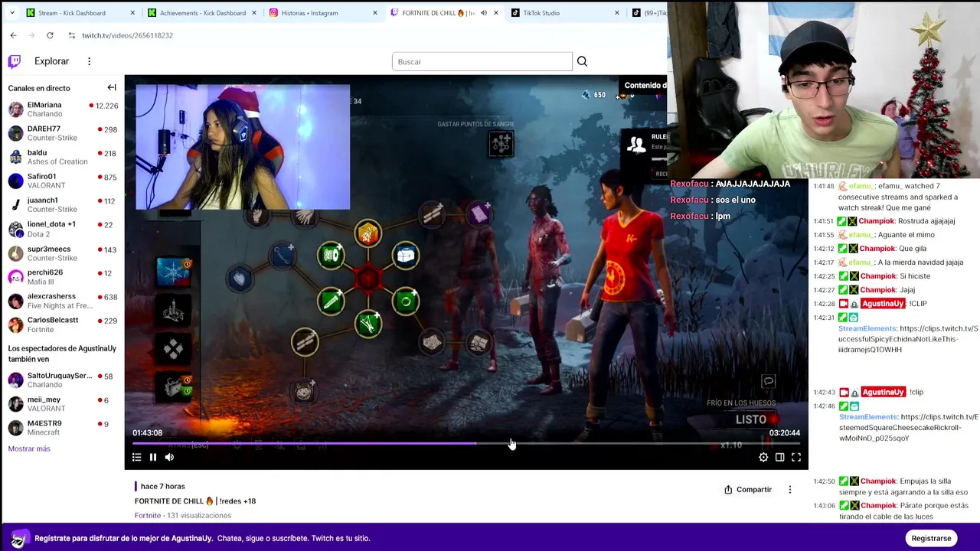This screenshot has height=551, width=980.
Task: Click ElMariana's viewer count 12.226
Action: pos(106,106)
